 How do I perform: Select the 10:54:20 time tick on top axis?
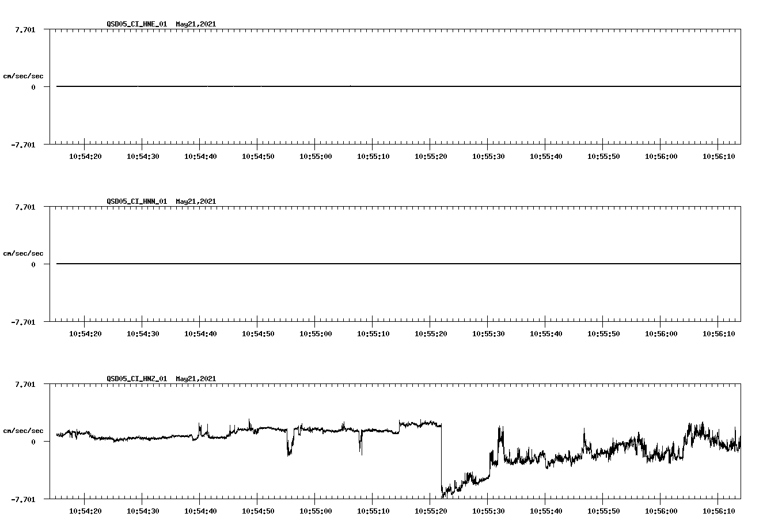pyautogui.click(x=84, y=154)
